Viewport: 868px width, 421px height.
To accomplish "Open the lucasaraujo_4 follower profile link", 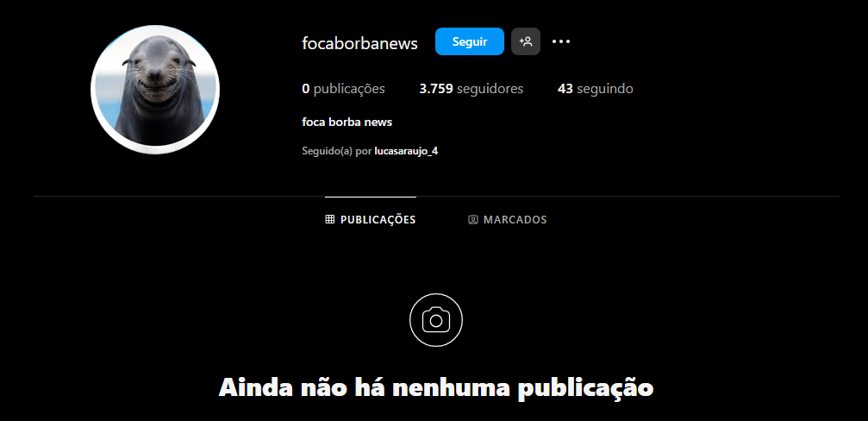I will tap(406, 151).
